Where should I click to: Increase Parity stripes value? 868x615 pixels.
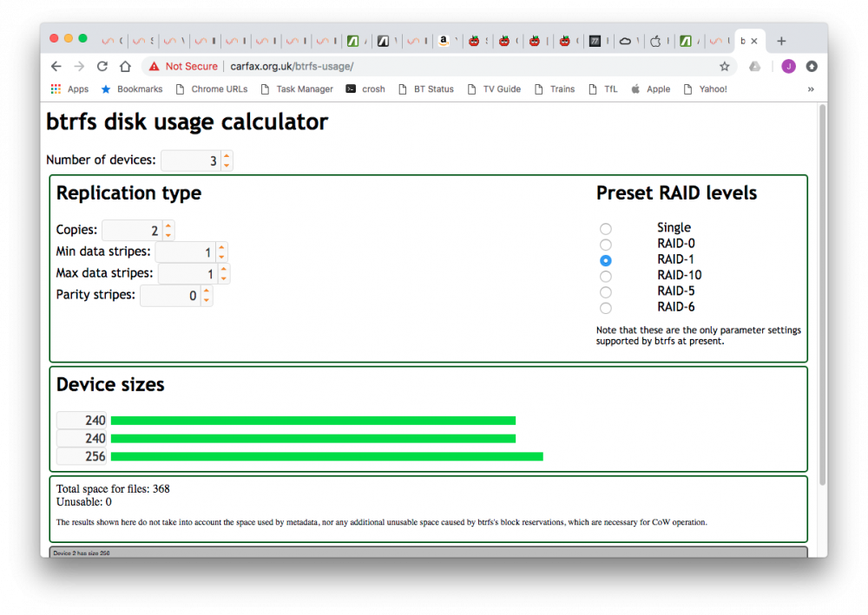[206, 291]
